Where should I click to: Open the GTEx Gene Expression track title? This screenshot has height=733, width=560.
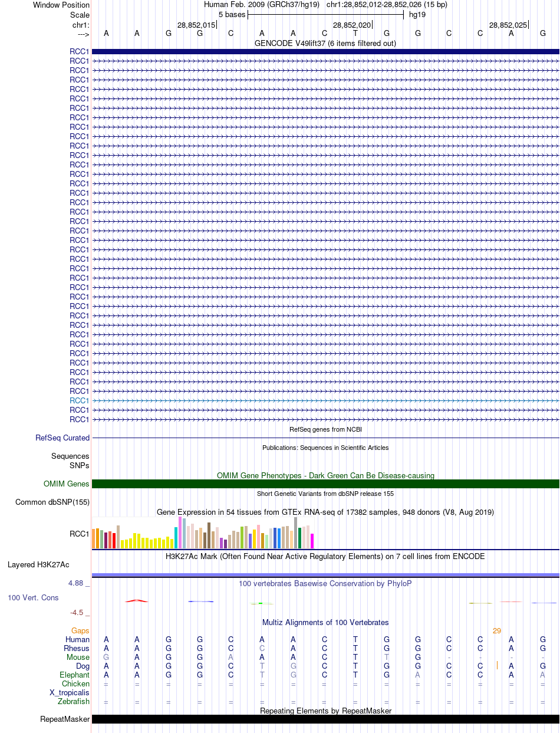(325, 512)
